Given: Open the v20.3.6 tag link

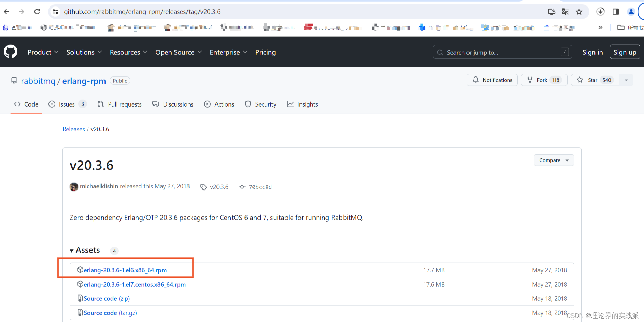Looking at the screenshot, I should [x=215, y=187].
